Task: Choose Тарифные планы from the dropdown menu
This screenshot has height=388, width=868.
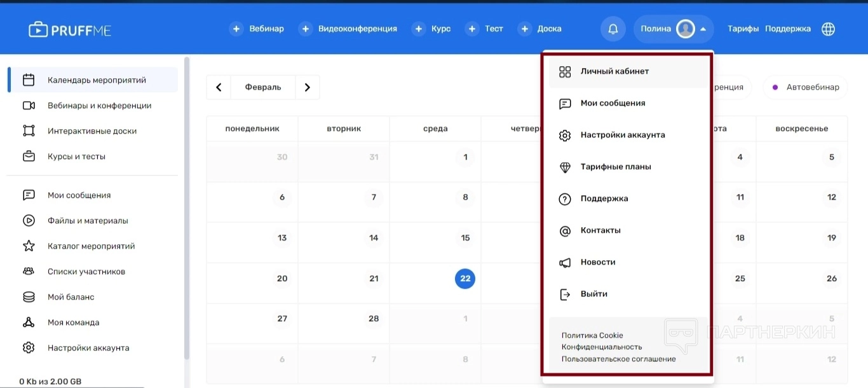Action: point(615,167)
